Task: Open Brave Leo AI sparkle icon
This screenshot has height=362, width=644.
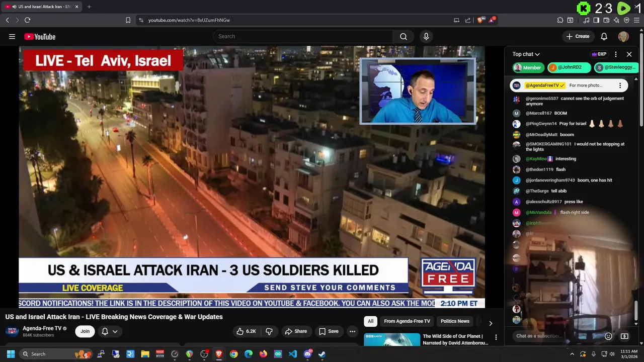Action: point(616,20)
